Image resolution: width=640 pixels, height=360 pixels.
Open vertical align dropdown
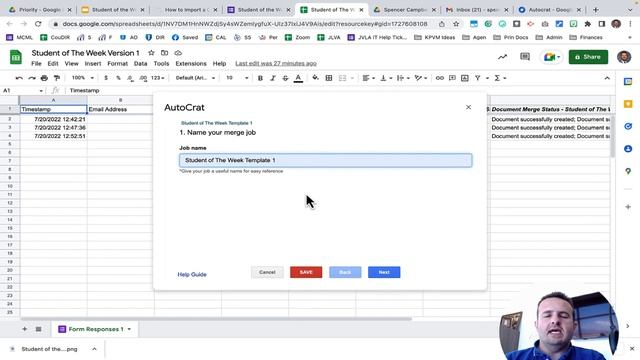[x=386, y=78]
